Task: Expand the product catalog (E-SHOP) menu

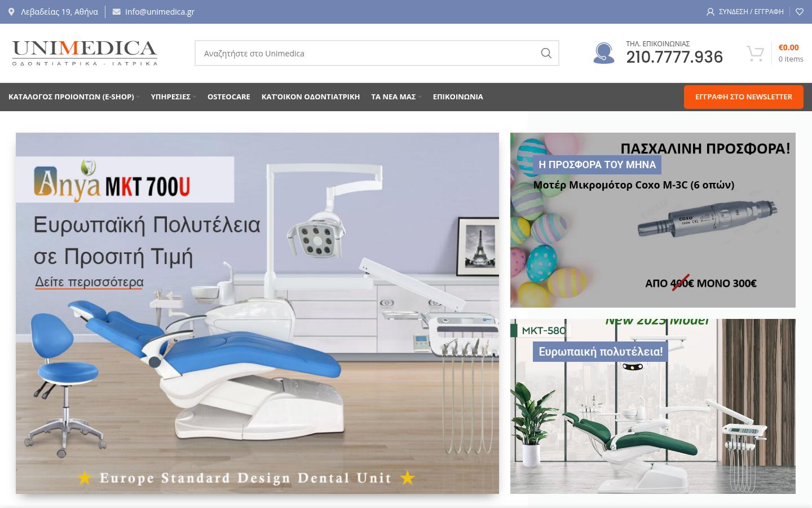Action: [x=74, y=97]
